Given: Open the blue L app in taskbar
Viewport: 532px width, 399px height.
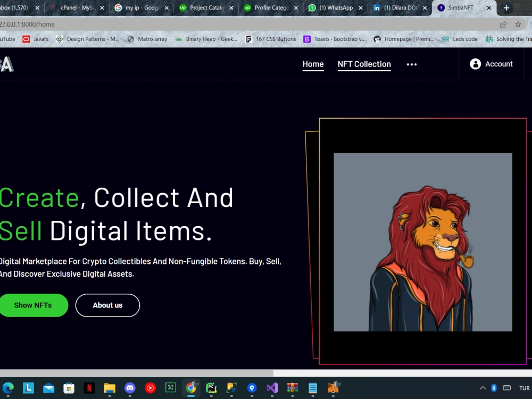Looking at the screenshot, I should pyautogui.click(x=29, y=387).
